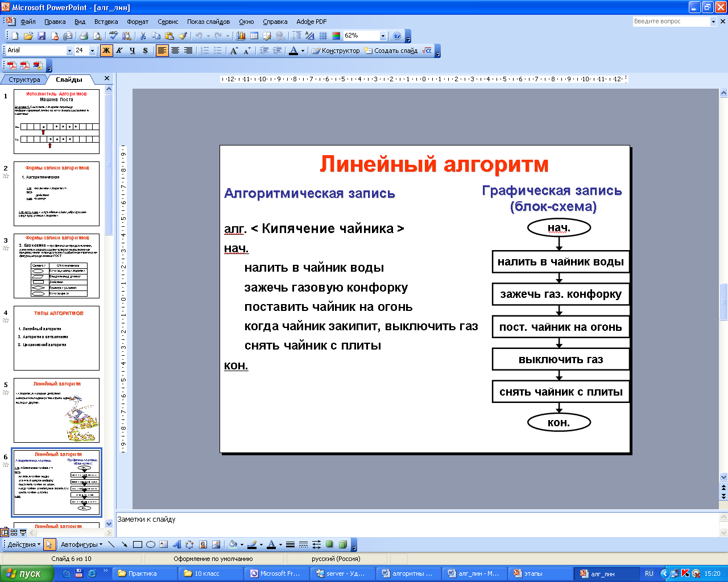Image resolution: width=728 pixels, height=582 pixels.
Task: Center the text alignment
Action: (x=175, y=51)
